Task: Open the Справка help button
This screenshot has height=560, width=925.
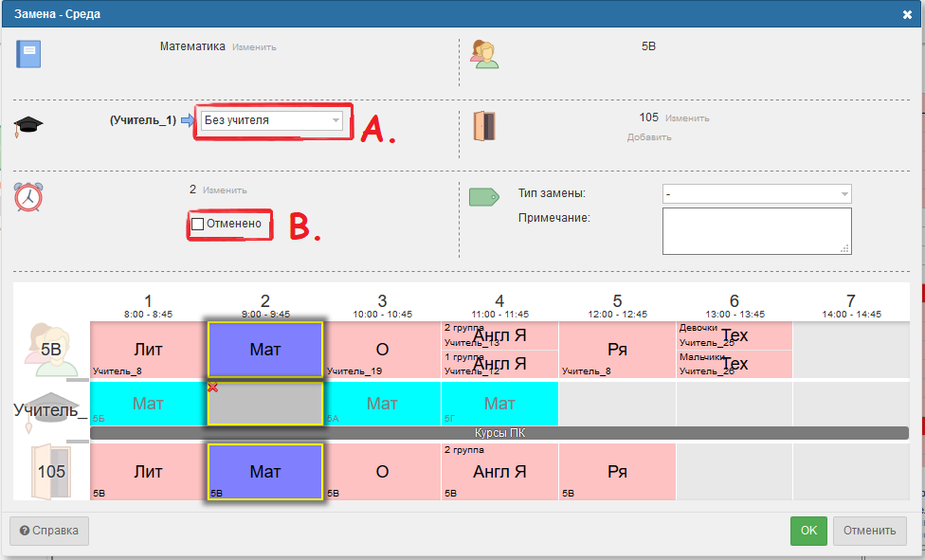Action: (x=49, y=531)
